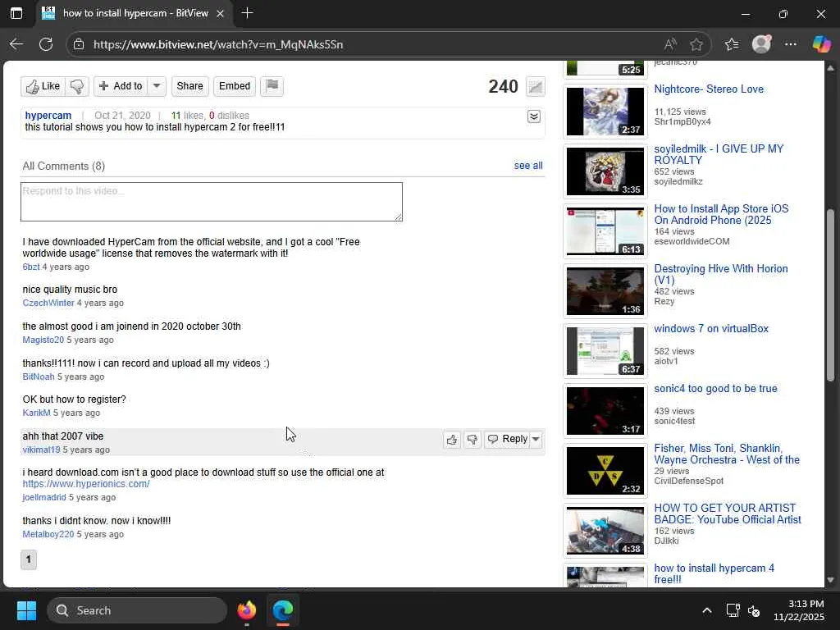View site information lock icon
840x630 pixels.
tap(79, 44)
